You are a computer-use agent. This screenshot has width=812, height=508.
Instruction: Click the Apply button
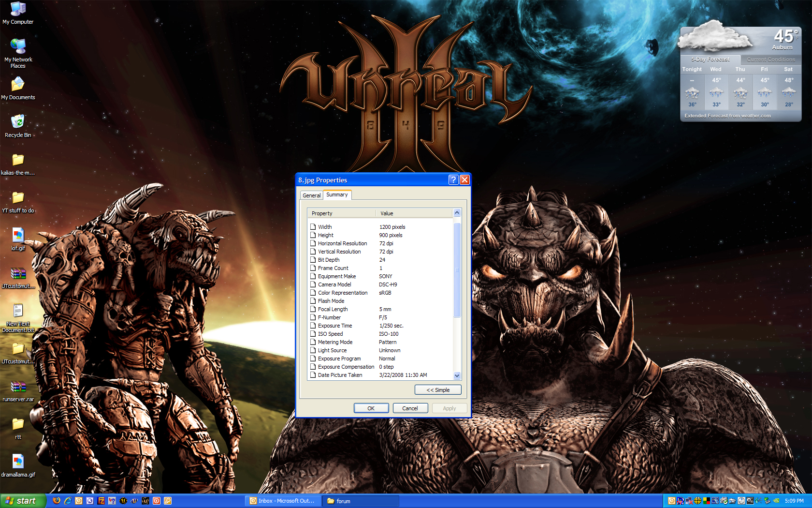(x=449, y=408)
